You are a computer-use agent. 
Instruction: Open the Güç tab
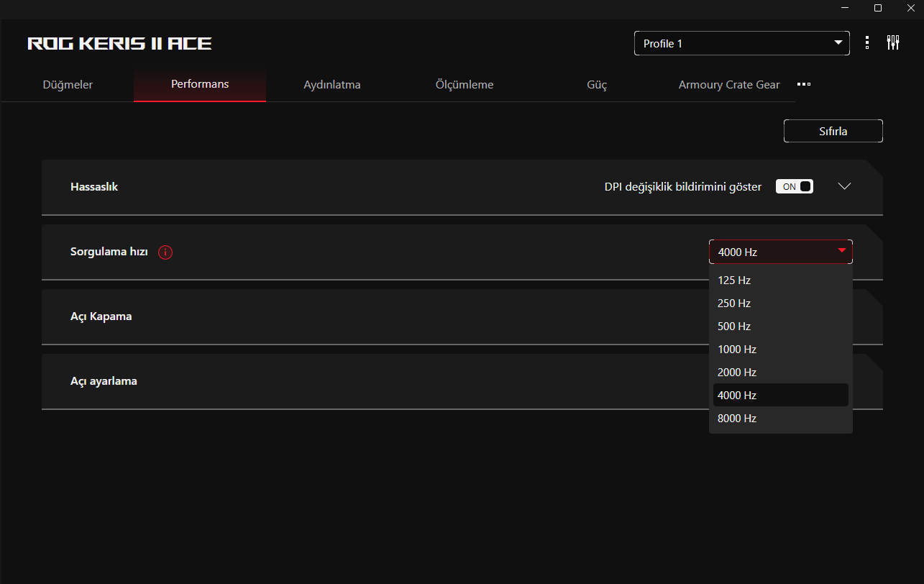pyautogui.click(x=597, y=85)
